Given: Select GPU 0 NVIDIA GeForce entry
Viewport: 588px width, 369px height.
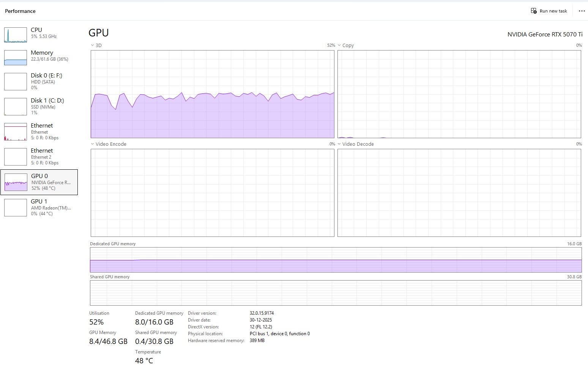Looking at the screenshot, I should coord(50,182).
